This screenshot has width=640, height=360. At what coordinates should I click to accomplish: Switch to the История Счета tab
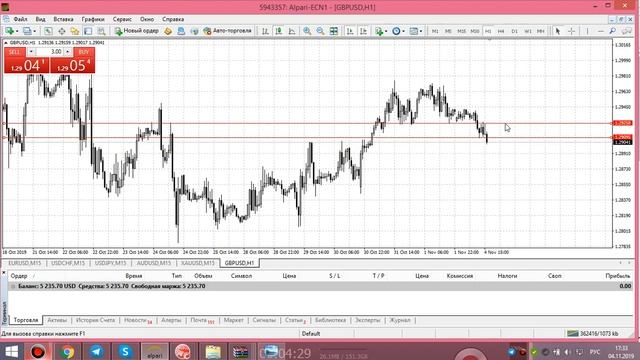click(x=96, y=320)
